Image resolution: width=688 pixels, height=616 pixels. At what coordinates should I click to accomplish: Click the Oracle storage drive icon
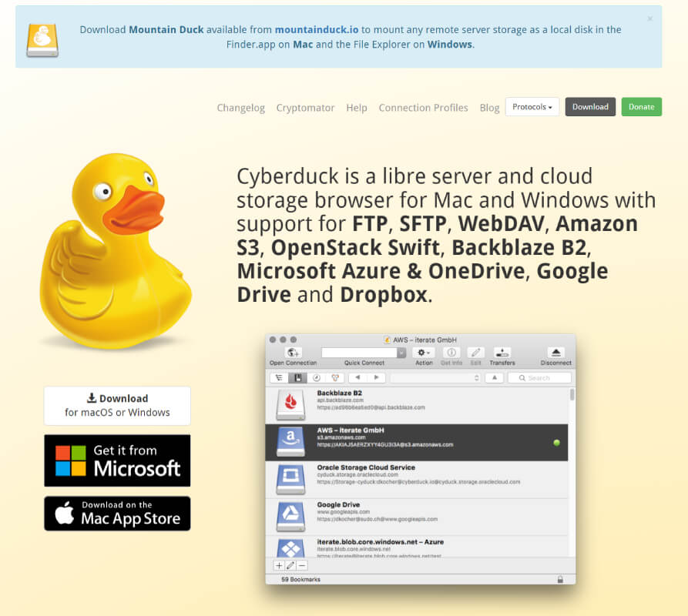[290, 479]
